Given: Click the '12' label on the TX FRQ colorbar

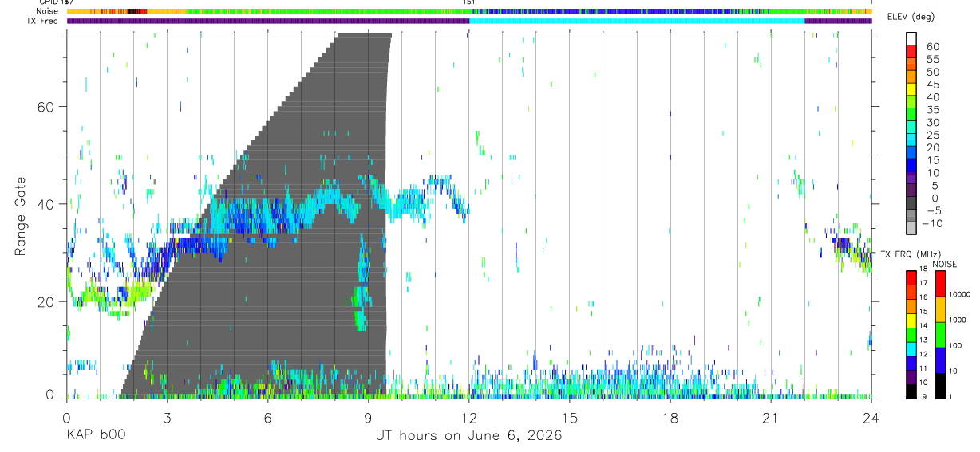Looking at the screenshot, I should click(922, 355).
